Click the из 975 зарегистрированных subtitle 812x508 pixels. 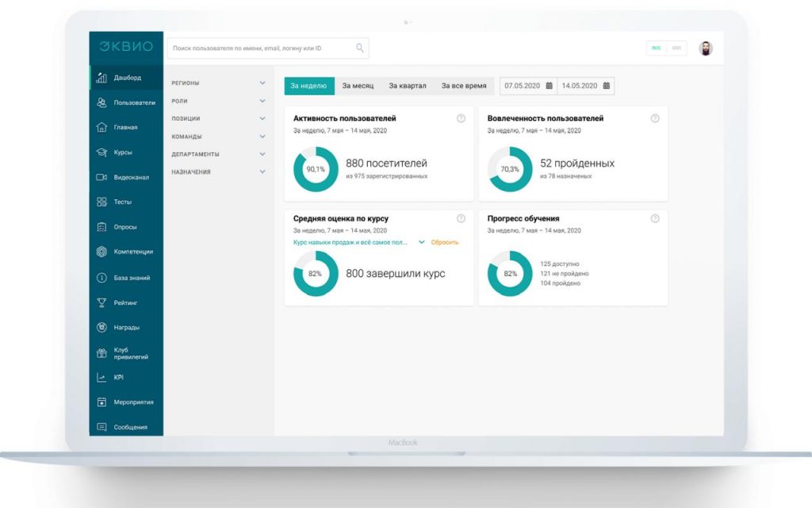[x=387, y=176]
